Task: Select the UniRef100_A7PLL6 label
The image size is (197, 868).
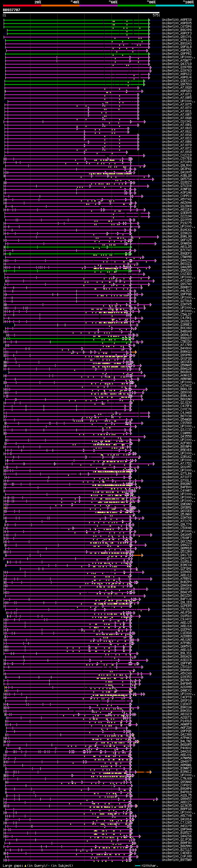Action: coord(177,40)
